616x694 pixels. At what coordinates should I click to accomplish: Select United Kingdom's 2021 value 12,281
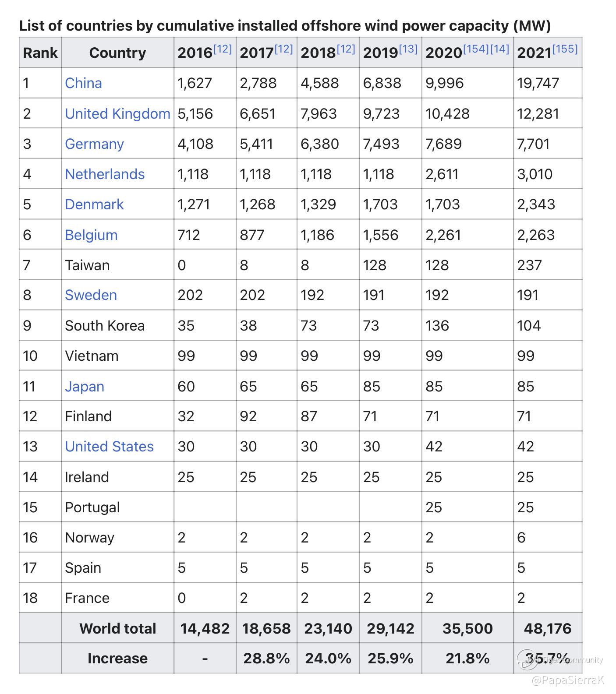(538, 114)
